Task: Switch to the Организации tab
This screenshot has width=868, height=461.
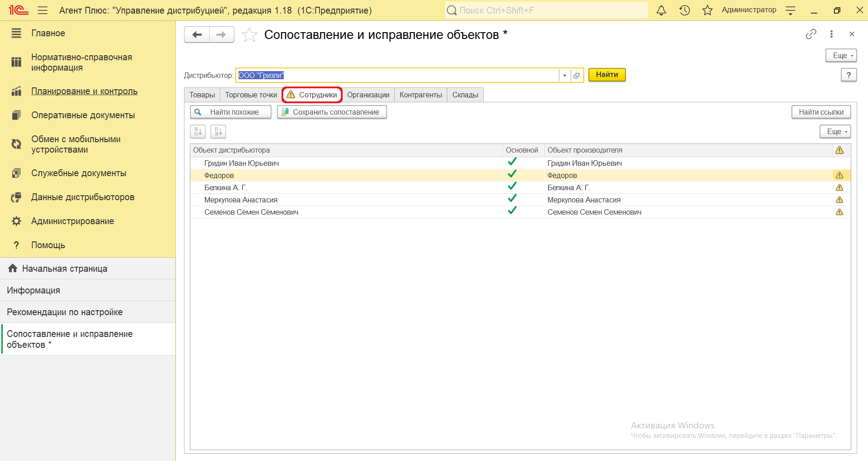Action: coord(369,95)
